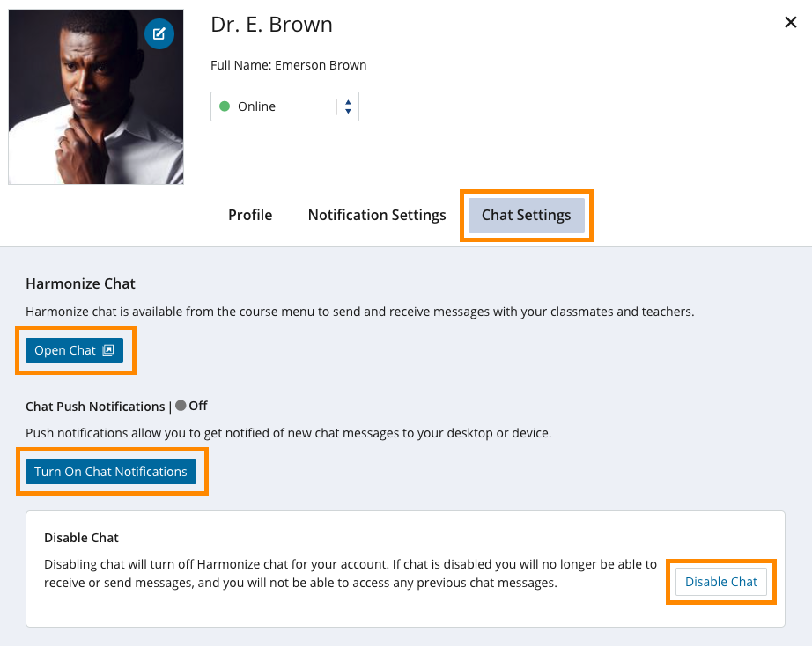
Task: Click the pencil edit icon on the profile photo
Action: [159, 34]
